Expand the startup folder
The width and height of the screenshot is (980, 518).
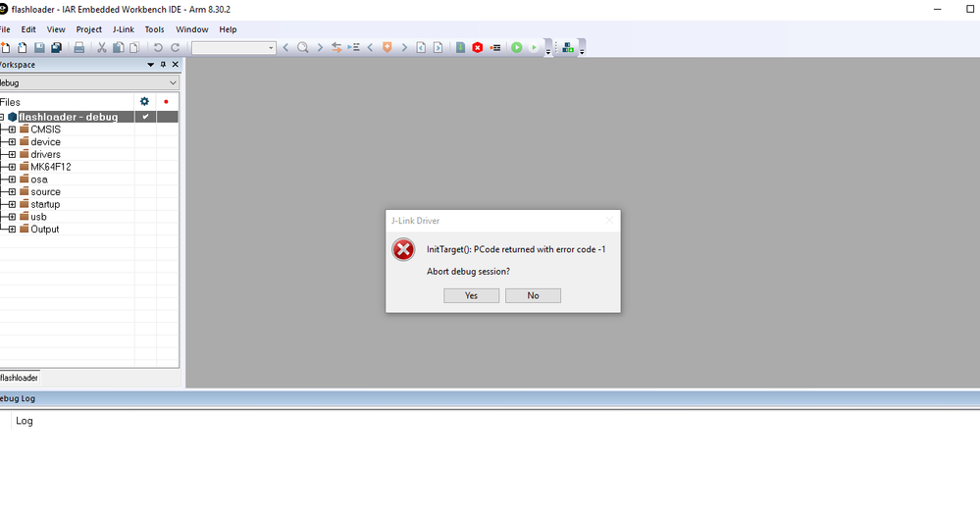coord(12,204)
